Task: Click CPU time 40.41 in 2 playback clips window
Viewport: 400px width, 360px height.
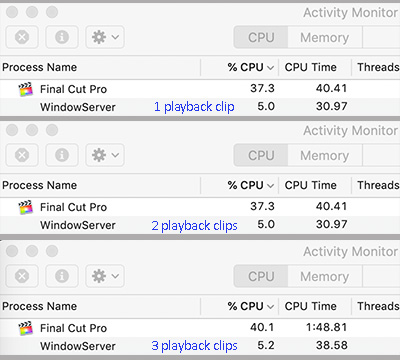Action: pos(332,206)
